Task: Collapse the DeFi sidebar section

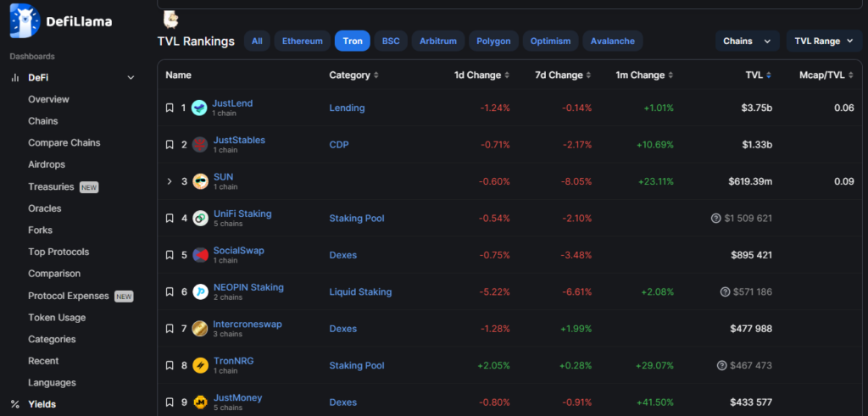Action: (x=131, y=78)
